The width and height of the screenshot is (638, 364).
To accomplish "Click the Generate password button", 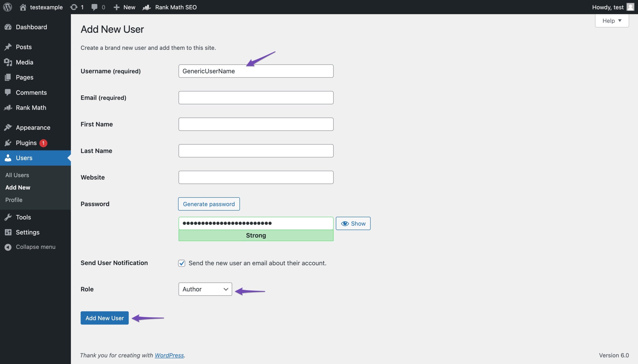I will (209, 204).
